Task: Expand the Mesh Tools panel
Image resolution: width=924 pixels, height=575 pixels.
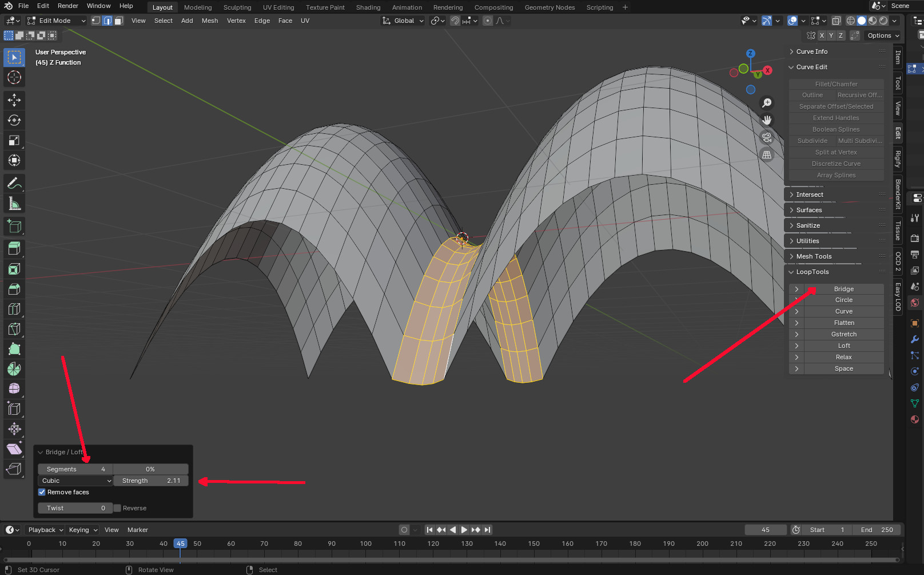Action: (x=814, y=256)
